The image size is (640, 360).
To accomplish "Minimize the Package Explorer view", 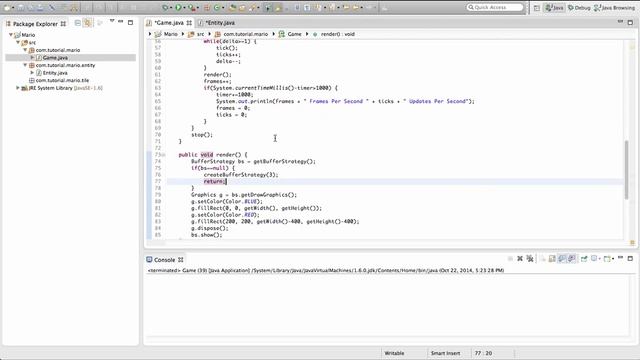I will tap(120, 22).
